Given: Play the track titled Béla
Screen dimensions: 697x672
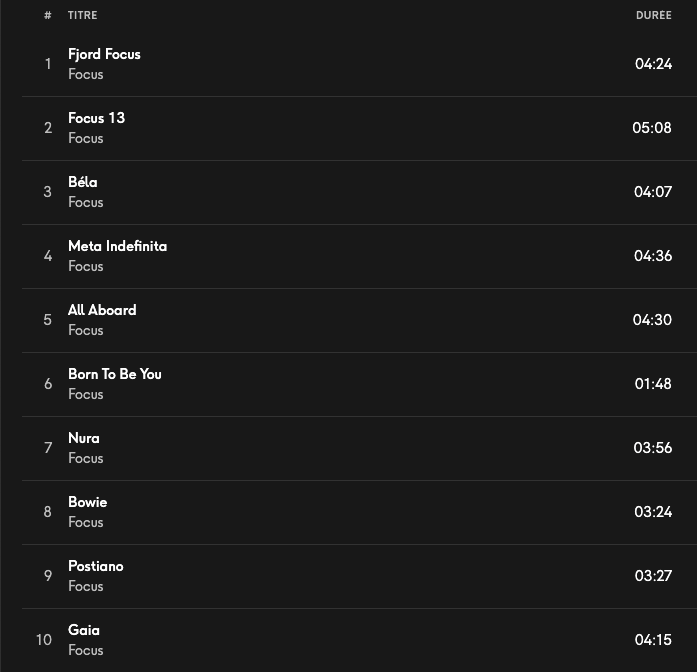Looking at the screenshot, I should [83, 182].
